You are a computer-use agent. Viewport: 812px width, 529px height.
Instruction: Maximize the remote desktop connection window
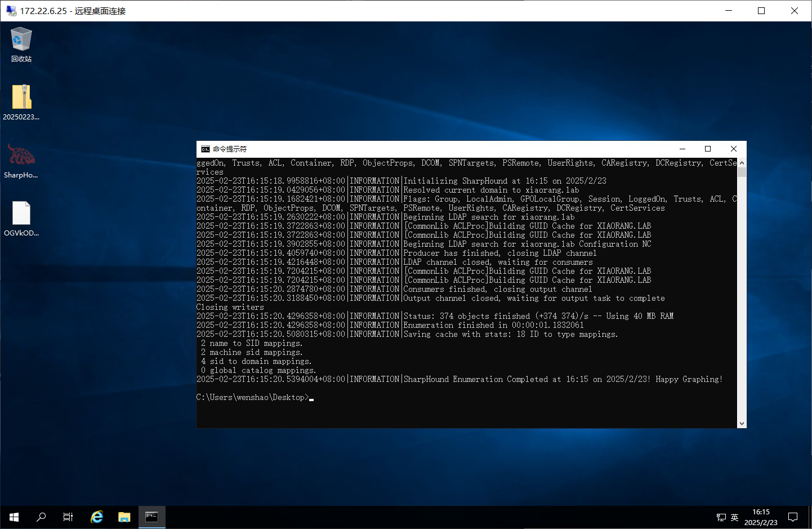tap(761, 11)
